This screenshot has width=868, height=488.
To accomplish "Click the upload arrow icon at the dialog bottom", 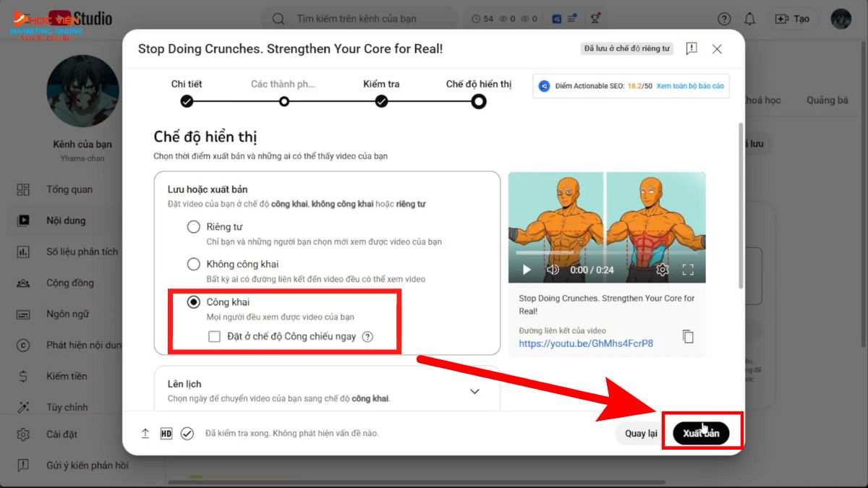I will point(144,433).
